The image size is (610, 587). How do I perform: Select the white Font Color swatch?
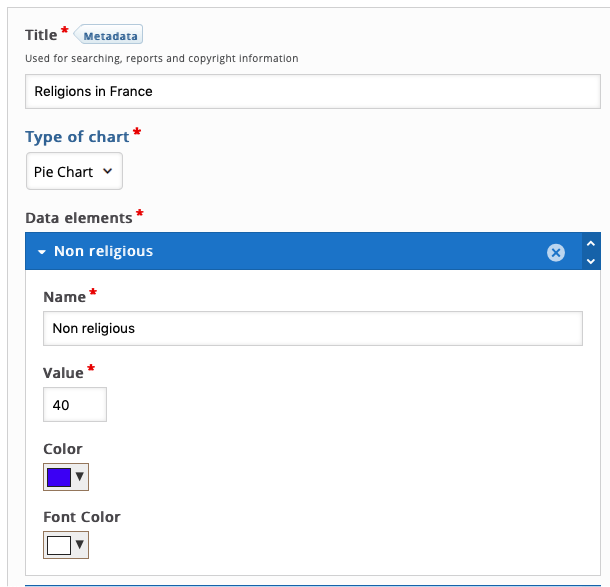[59, 545]
